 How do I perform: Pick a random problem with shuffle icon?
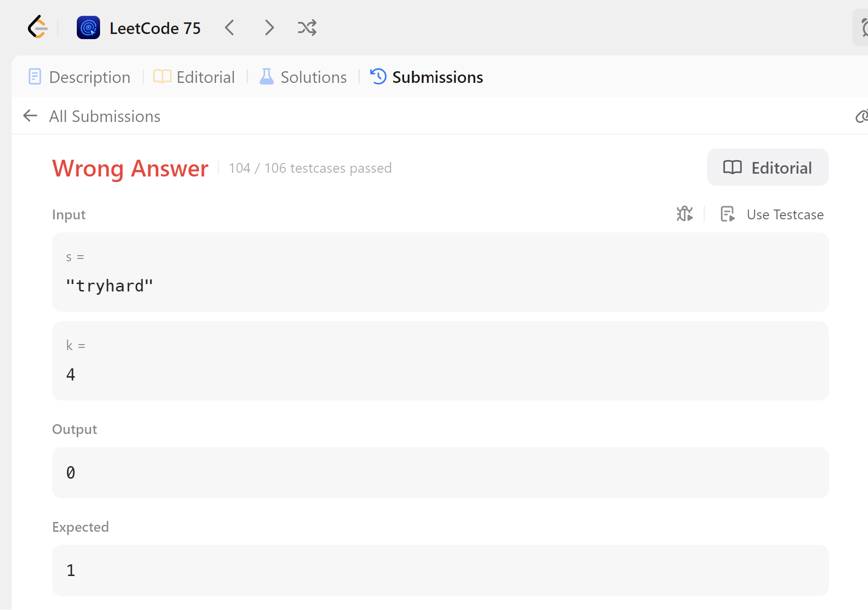coord(307,27)
